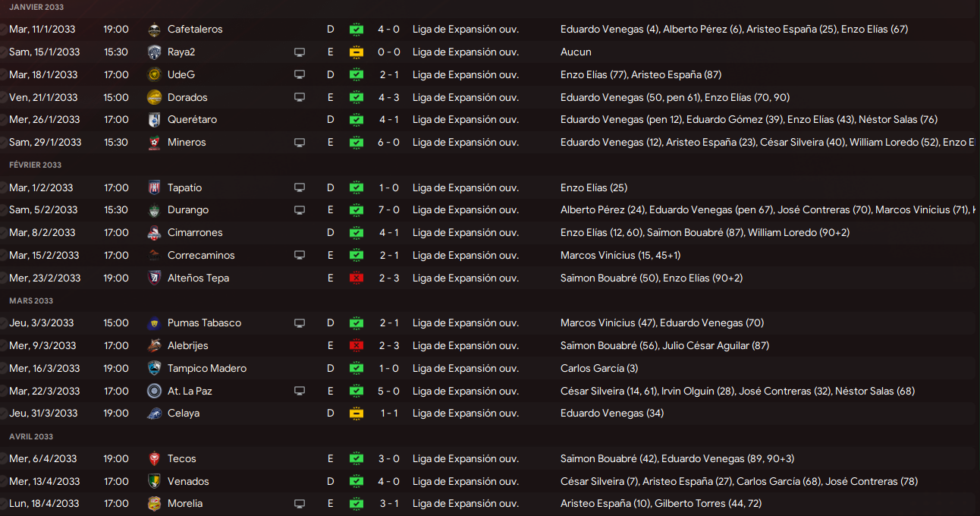The height and width of the screenshot is (516, 980).
Task: Click the 5 - 0 score versus At. La Paz
Action: pyautogui.click(x=388, y=392)
